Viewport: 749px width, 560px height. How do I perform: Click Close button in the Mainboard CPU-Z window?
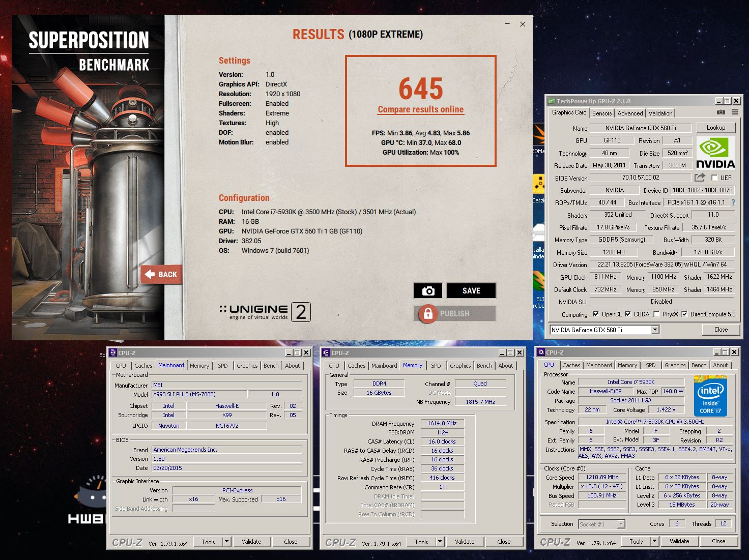pos(291,542)
